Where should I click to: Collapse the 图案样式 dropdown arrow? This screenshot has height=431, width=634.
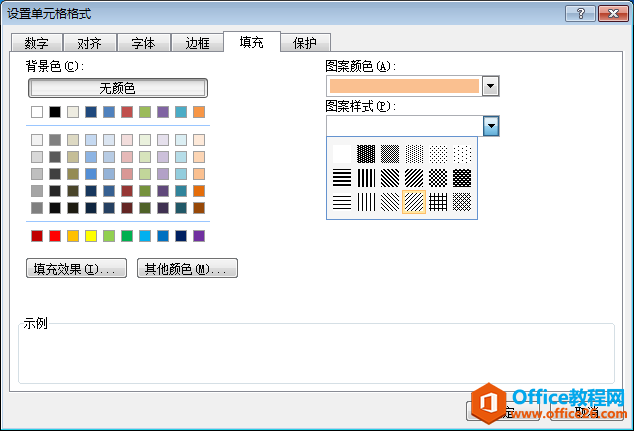[490, 126]
